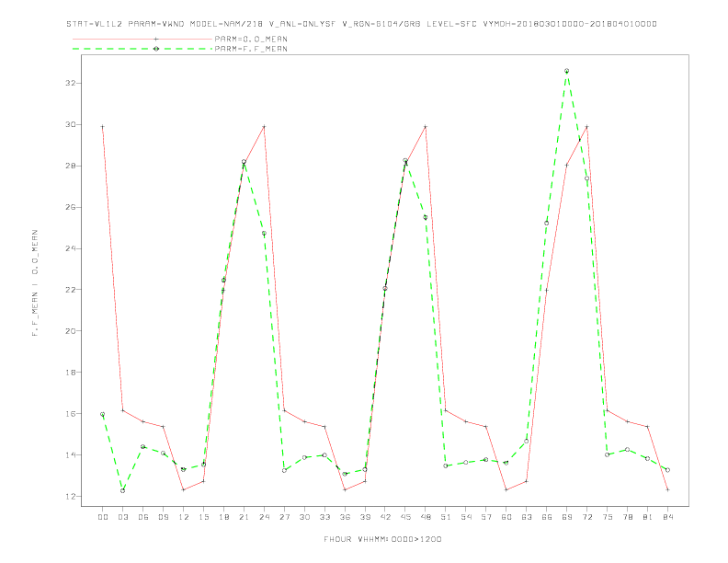This screenshot has width=728, height=563.
Task: Click the x-axis forecast hour label 81
Action: [648, 517]
